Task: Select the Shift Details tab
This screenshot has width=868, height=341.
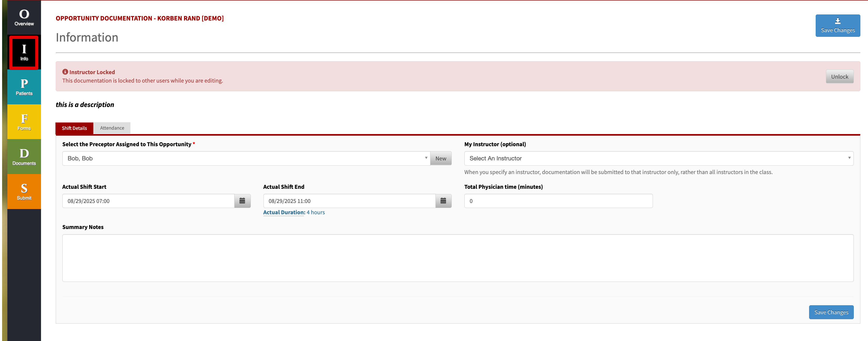Action: 74,128
